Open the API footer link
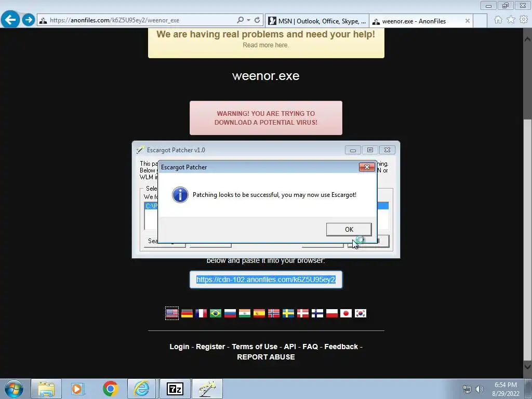Image resolution: width=532 pixels, height=399 pixels. pos(290,347)
